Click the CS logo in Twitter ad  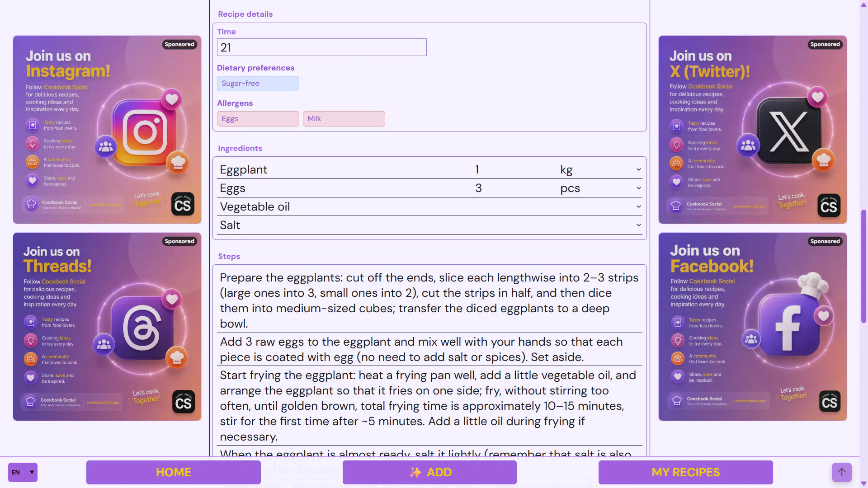(829, 206)
